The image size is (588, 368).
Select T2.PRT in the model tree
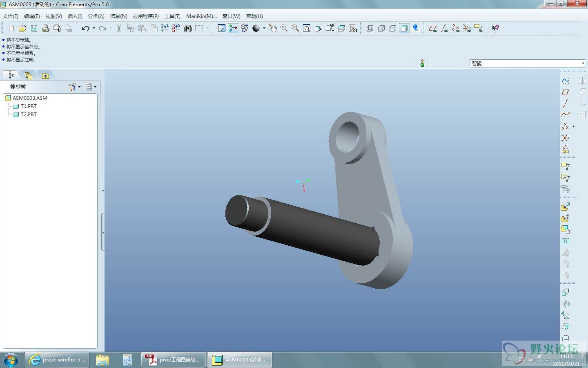[x=29, y=114]
